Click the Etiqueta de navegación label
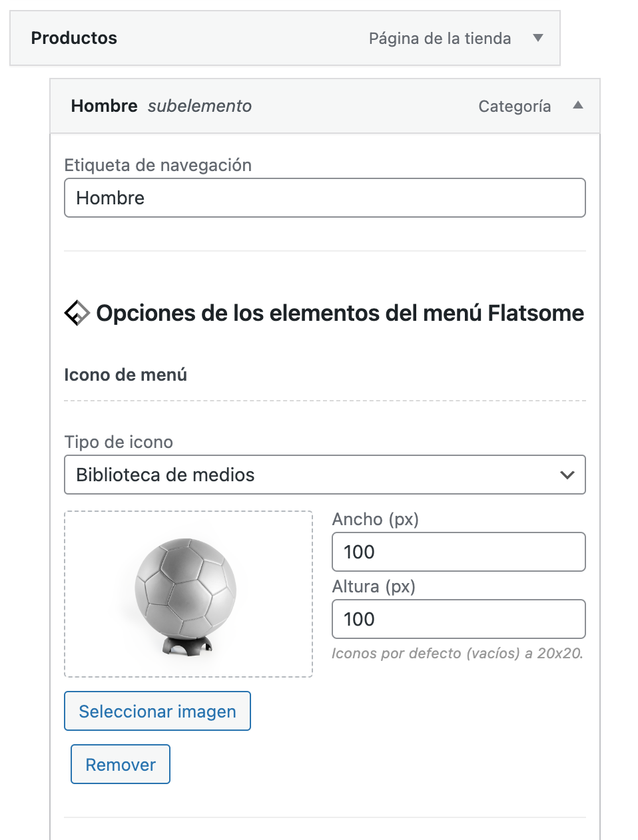Viewport: 638px width, 840px height. tap(158, 165)
